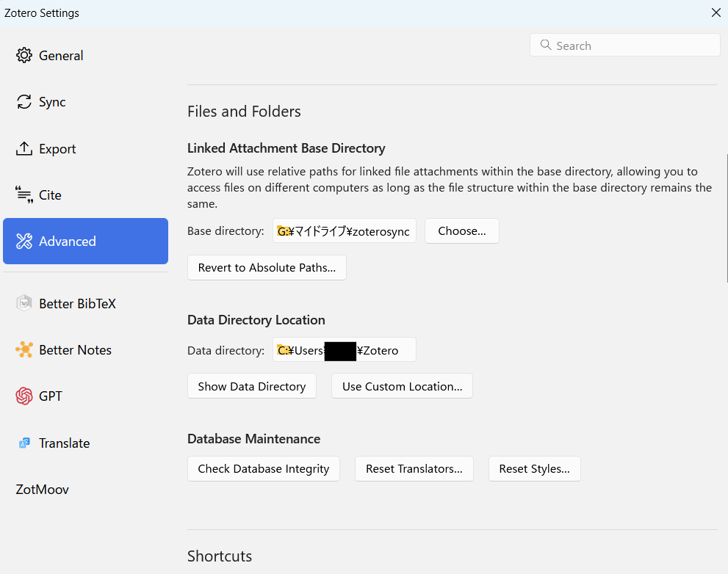Viewport: 728px width, 574px height.
Task: Click the Better Notes orange icon
Action: pos(24,349)
